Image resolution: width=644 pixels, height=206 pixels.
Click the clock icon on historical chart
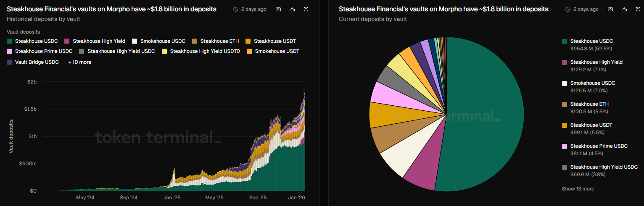point(236,9)
